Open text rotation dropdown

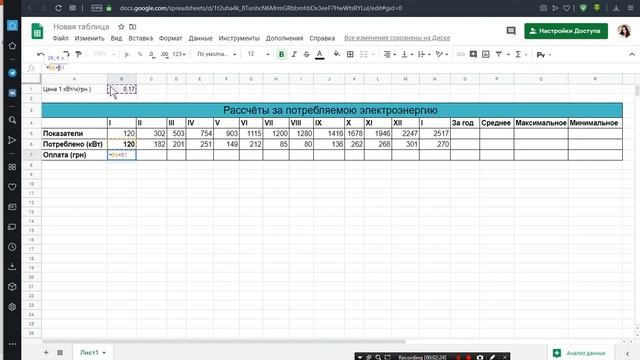pos(442,54)
